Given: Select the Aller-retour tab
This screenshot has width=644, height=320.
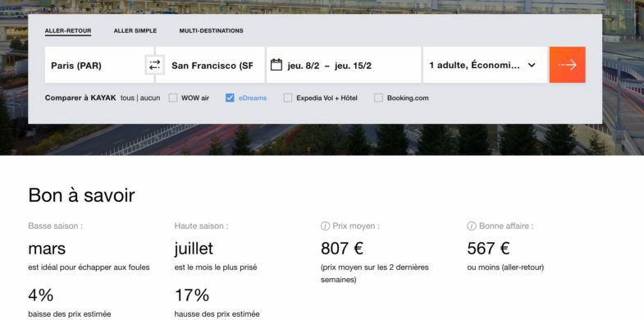Looking at the screenshot, I should click(x=68, y=31).
